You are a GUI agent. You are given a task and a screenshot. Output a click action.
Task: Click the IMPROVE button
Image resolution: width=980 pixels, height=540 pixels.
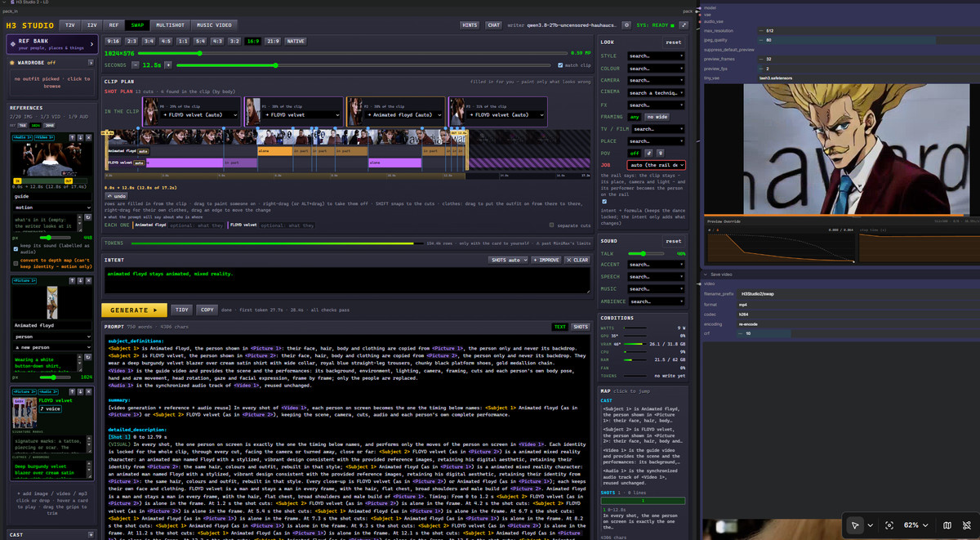[x=546, y=260]
